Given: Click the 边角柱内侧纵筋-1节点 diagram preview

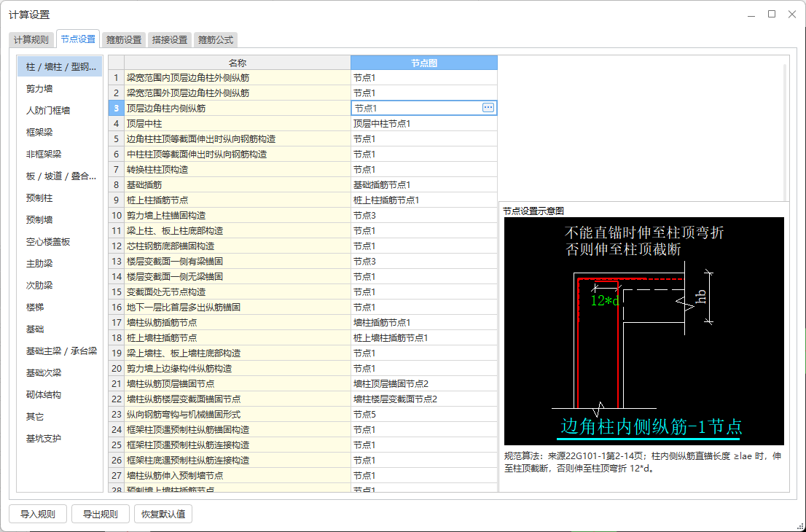Looking at the screenshot, I should coord(644,331).
